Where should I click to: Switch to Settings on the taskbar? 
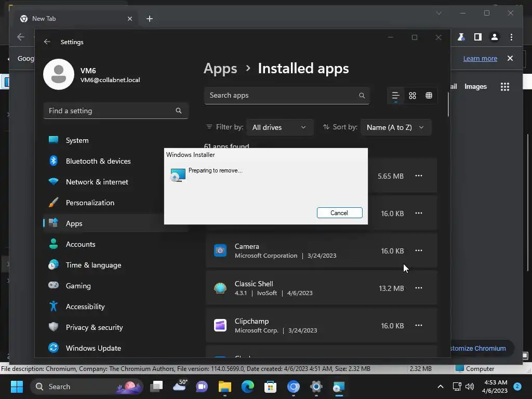316,387
